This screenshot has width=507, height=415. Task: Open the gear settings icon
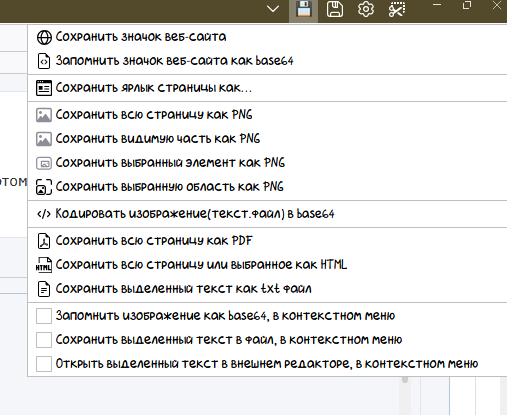click(x=366, y=9)
